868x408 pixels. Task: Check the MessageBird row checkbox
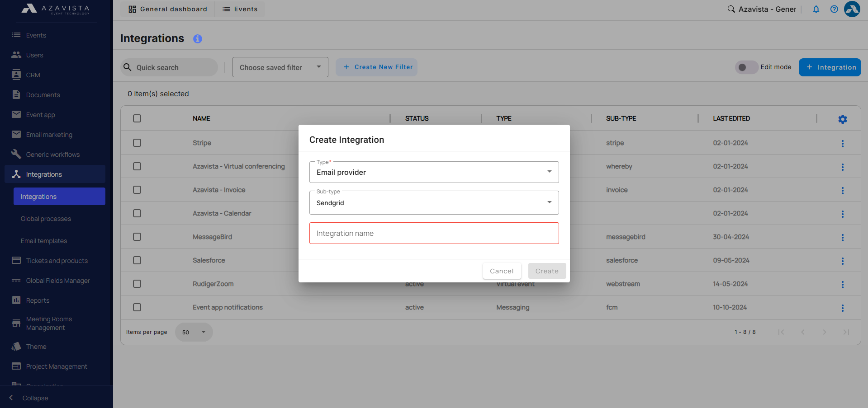[137, 237]
